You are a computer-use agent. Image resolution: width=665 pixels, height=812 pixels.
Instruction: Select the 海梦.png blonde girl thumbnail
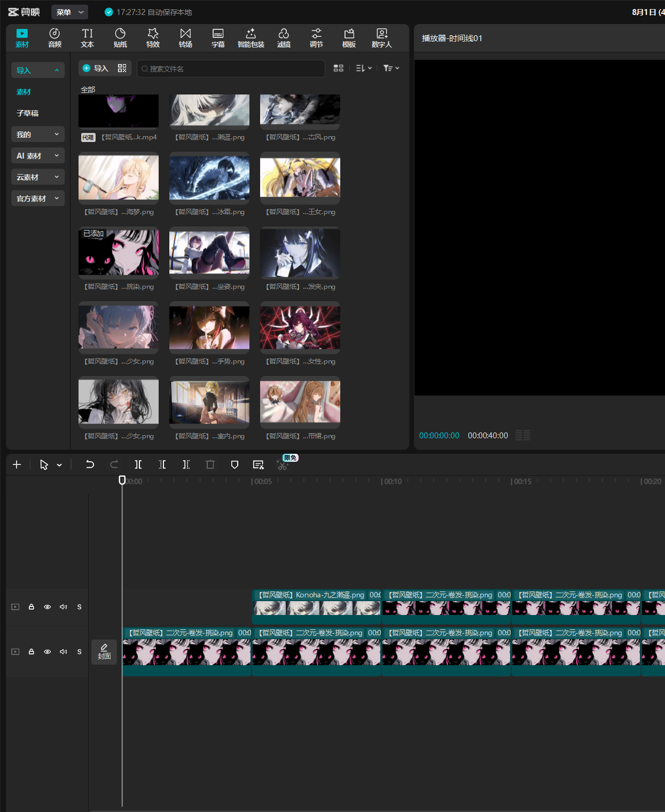119,177
